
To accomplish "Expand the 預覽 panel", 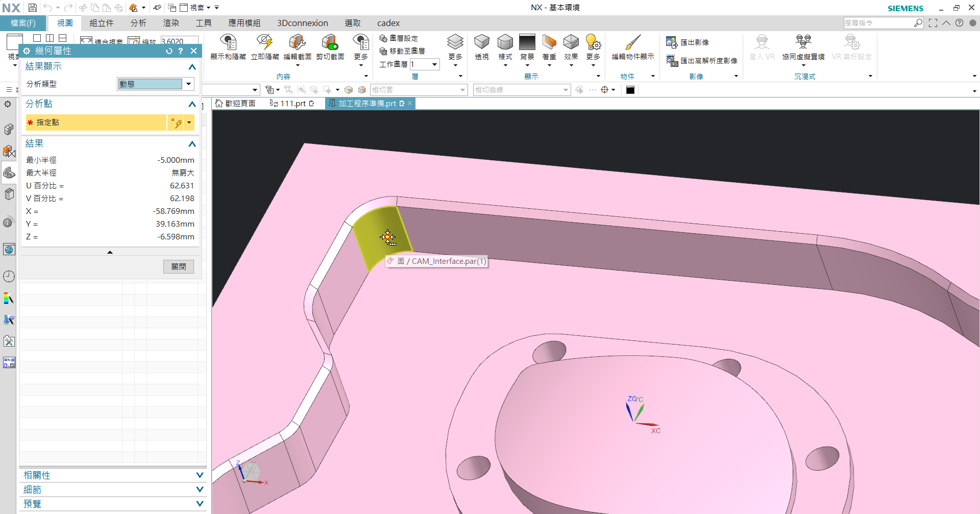I will pyautogui.click(x=200, y=504).
